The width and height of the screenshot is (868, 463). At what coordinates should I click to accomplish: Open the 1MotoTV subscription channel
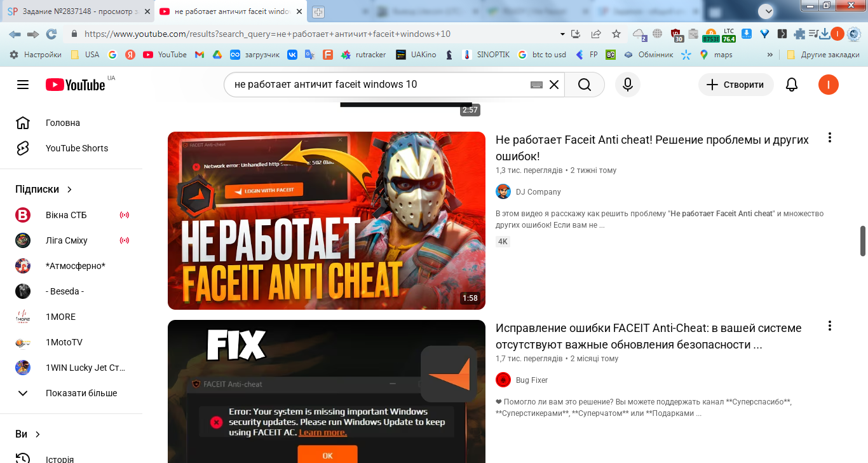pyautogui.click(x=71, y=342)
